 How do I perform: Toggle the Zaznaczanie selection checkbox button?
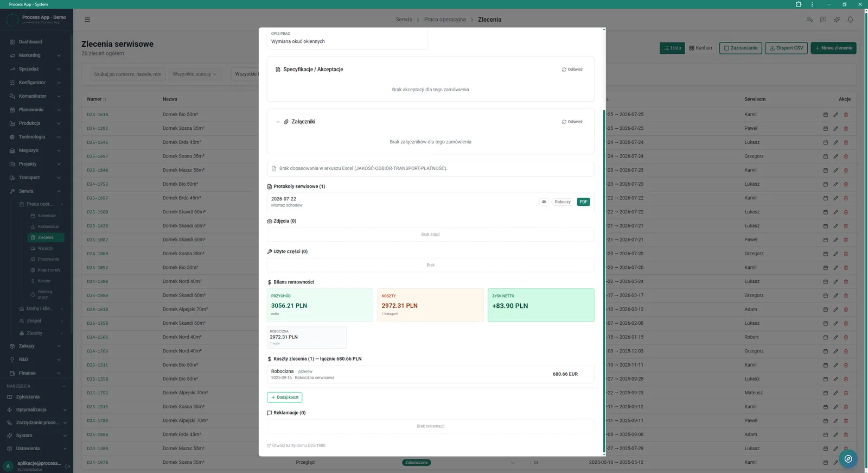[x=741, y=48]
